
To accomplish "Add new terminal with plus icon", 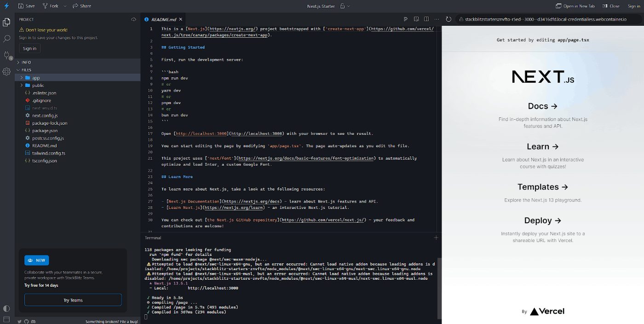I will pos(436,237).
